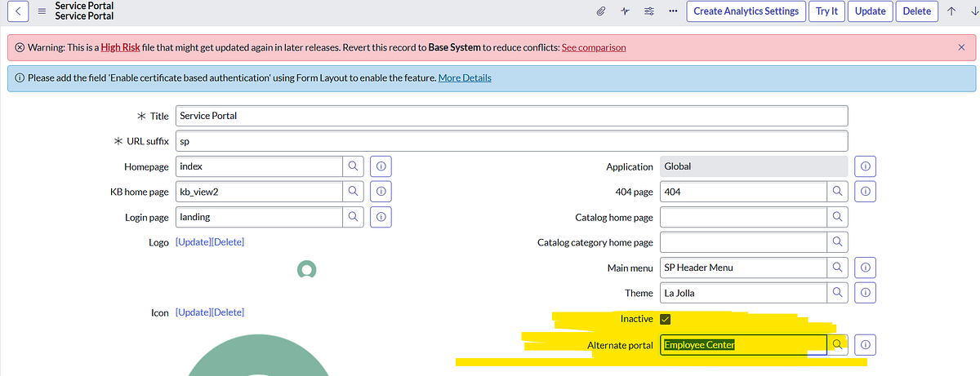Click the Try It button
980x376 pixels.
click(826, 11)
